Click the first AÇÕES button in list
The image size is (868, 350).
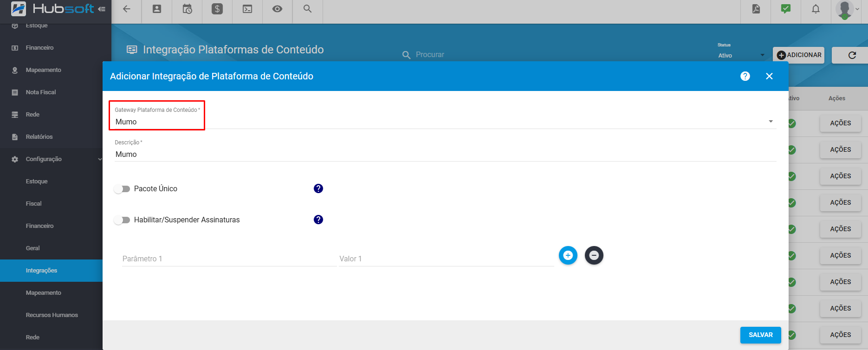point(841,123)
